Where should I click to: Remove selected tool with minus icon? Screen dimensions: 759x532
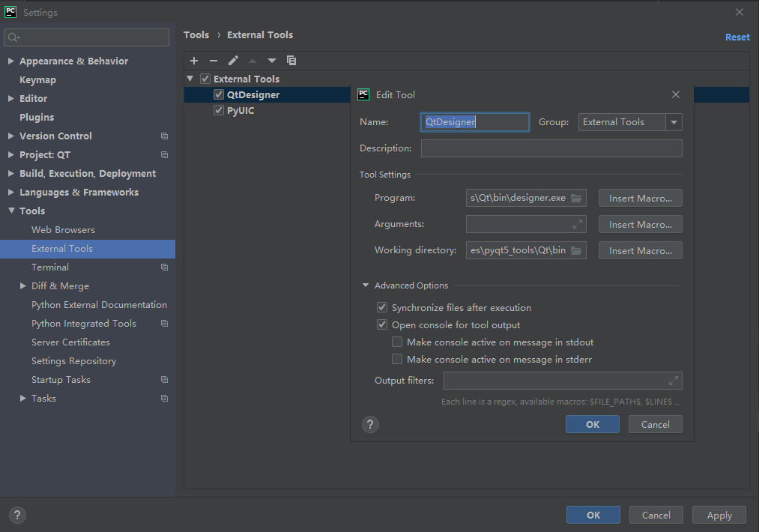point(214,61)
